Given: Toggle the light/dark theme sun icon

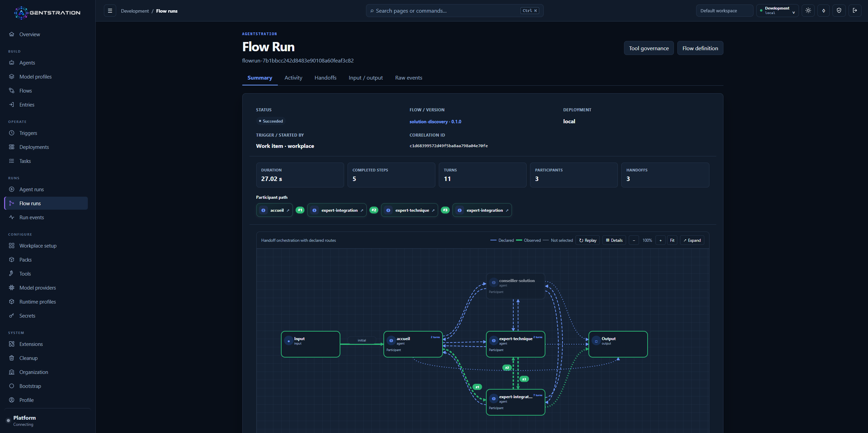Looking at the screenshot, I should (x=808, y=11).
